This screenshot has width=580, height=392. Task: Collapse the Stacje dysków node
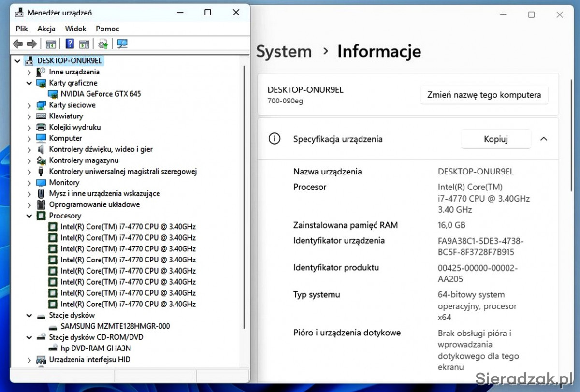point(29,316)
